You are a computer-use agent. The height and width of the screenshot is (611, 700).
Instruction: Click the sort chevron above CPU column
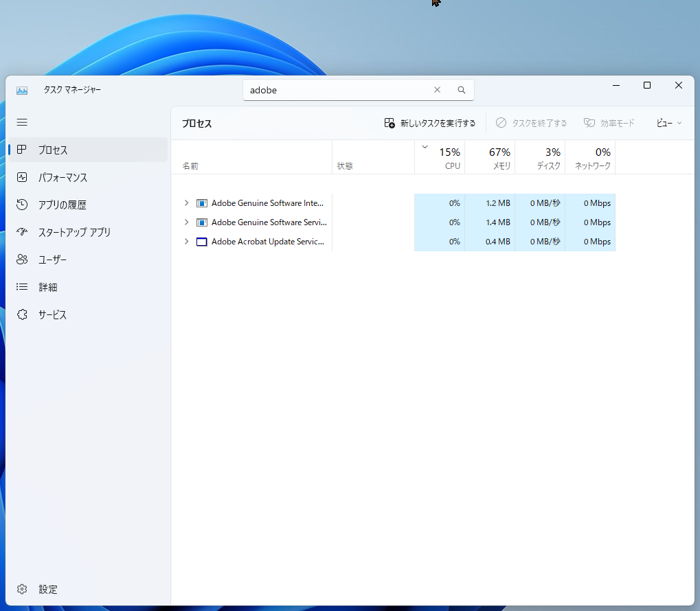click(425, 147)
